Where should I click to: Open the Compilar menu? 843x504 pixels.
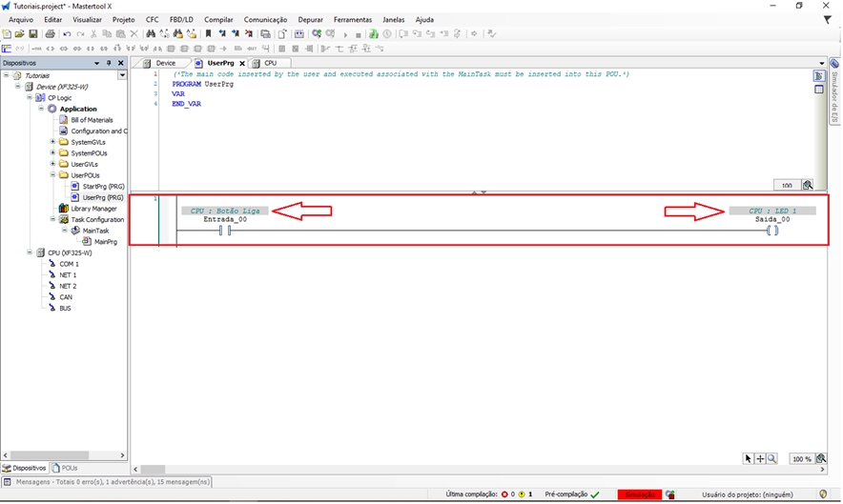coord(218,19)
